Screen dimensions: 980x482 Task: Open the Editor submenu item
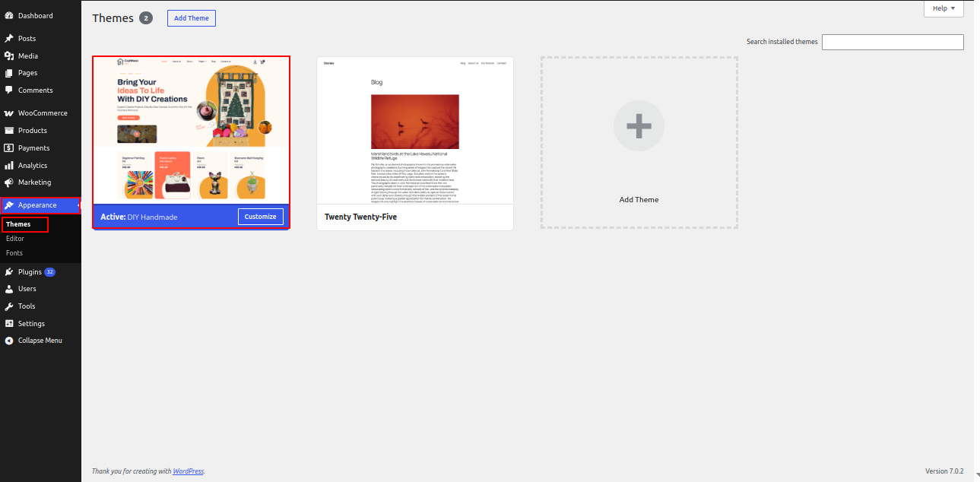[x=15, y=239]
